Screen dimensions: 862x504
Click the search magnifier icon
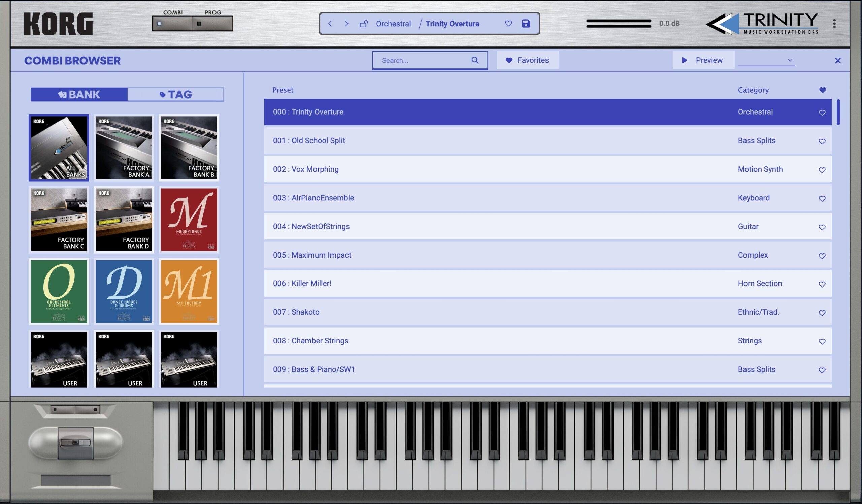475,60
